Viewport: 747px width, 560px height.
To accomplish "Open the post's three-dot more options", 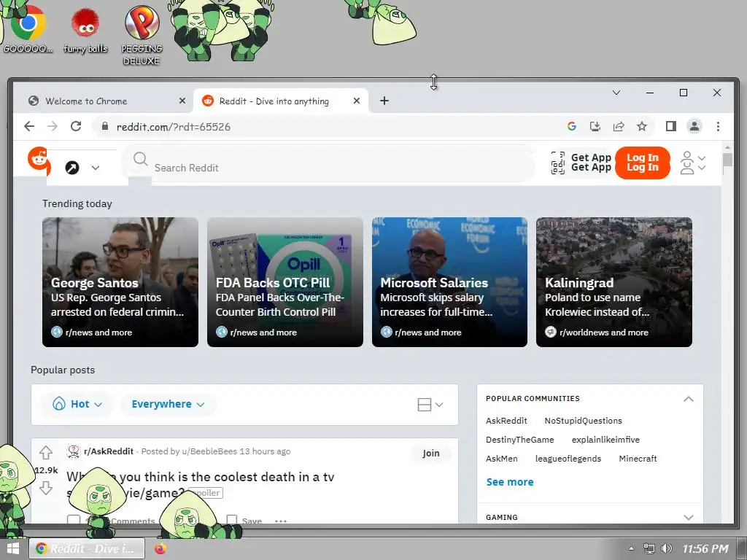I will [x=281, y=521].
